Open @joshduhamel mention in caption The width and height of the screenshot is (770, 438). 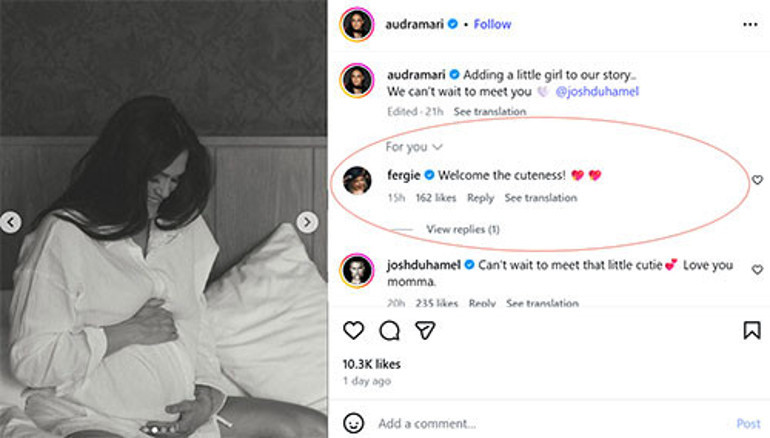click(x=595, y=91)
